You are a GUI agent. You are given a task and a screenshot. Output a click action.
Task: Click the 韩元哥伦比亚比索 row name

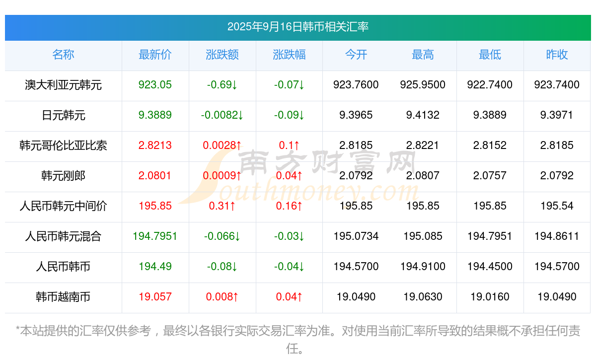tap(63, 146)
